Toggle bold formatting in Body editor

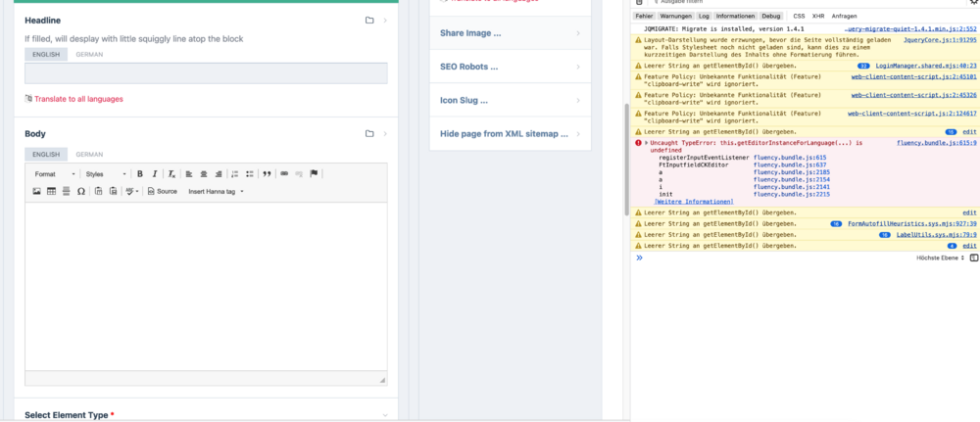point(140,174)
